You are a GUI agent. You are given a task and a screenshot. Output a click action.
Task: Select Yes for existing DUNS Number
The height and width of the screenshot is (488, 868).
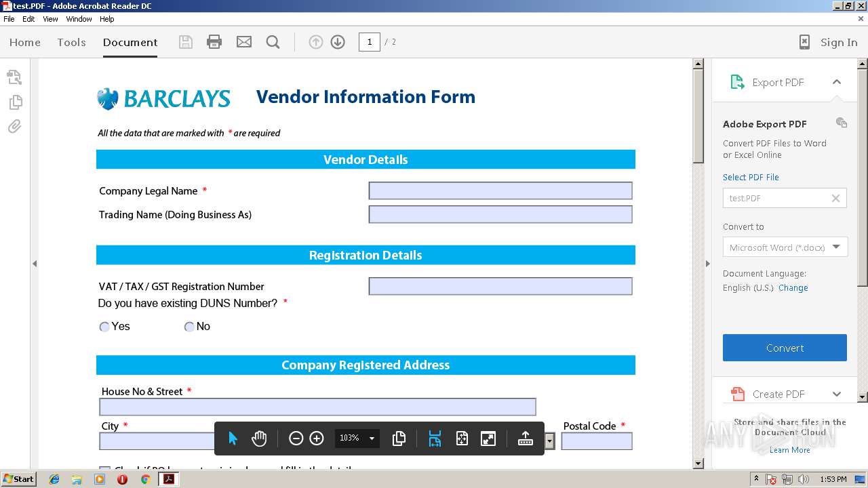click(104, 327)
